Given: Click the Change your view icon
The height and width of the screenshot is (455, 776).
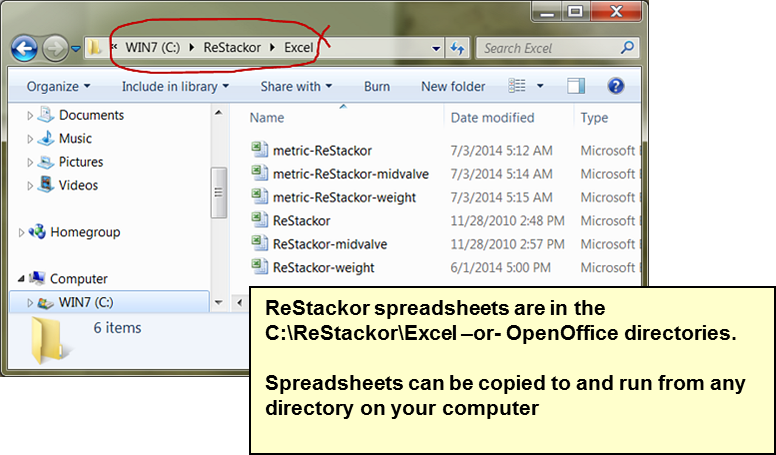Looking at the screenshot, I should (517, 86).
